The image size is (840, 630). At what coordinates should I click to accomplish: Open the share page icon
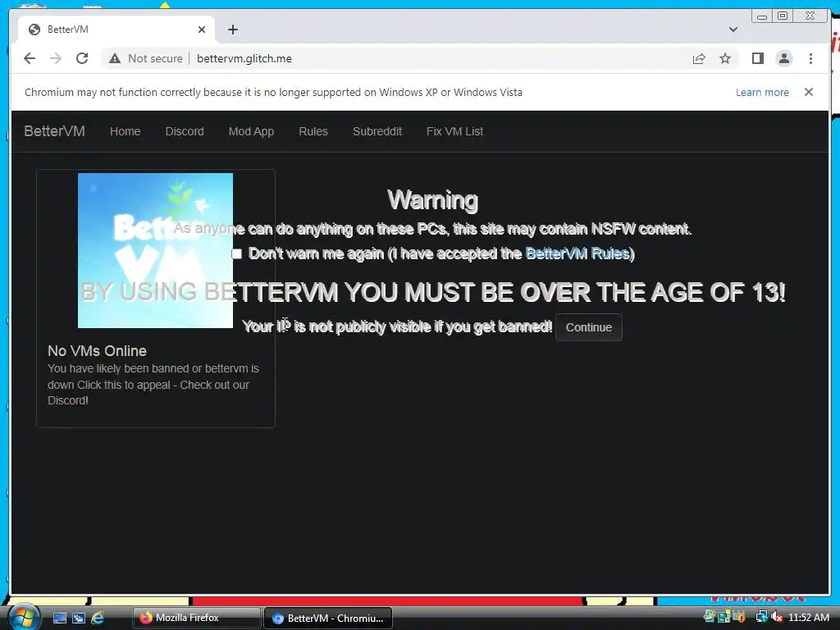(x=699, y=58)
